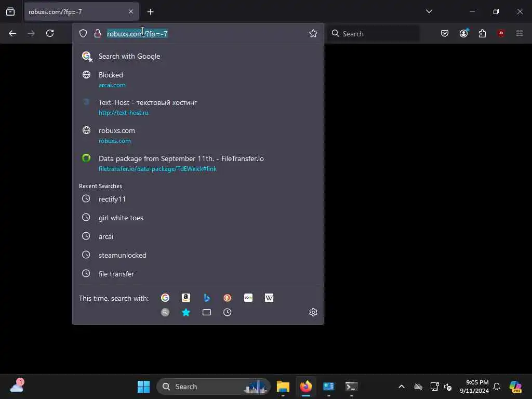Select Data package FileTransfer.io suggestion
532x399 pixels.
click(x=198, y=164)
